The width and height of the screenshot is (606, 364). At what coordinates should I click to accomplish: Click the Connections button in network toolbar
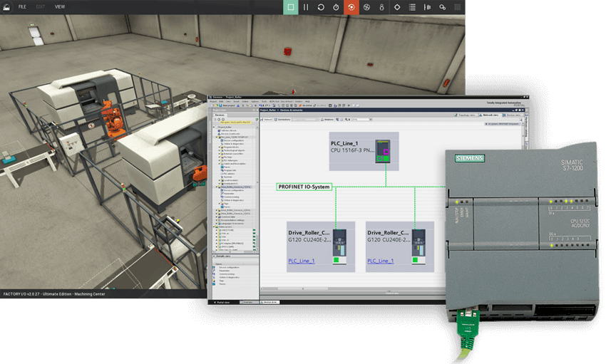click(x=284, y=120)
